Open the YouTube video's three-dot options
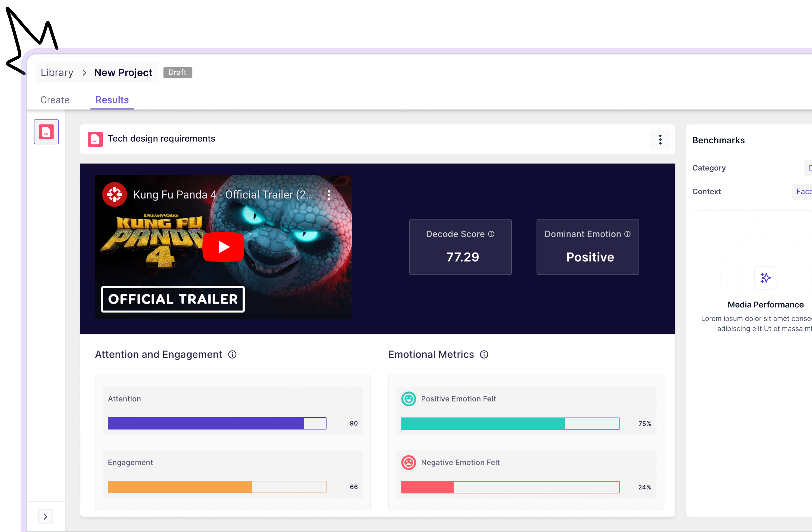 [329, 195]
